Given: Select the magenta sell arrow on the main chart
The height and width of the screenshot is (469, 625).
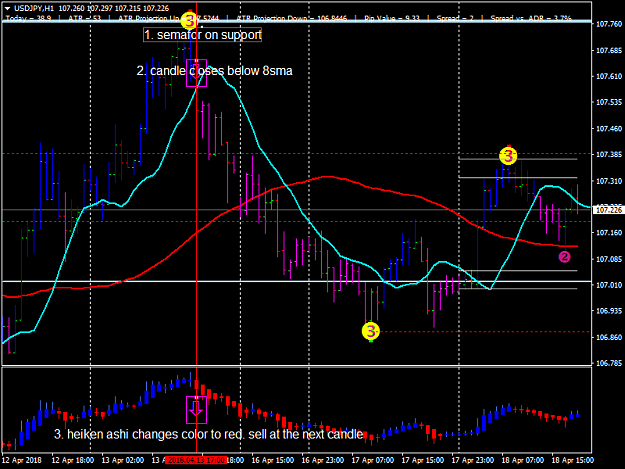Looking at the screenshot, I should pos(197,73).
